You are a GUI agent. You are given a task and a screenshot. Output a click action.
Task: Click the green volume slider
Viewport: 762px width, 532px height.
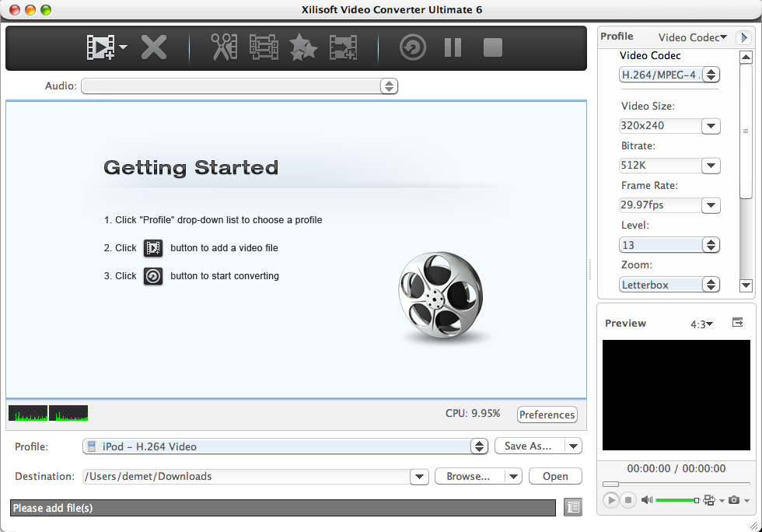[x=677, y=500]
